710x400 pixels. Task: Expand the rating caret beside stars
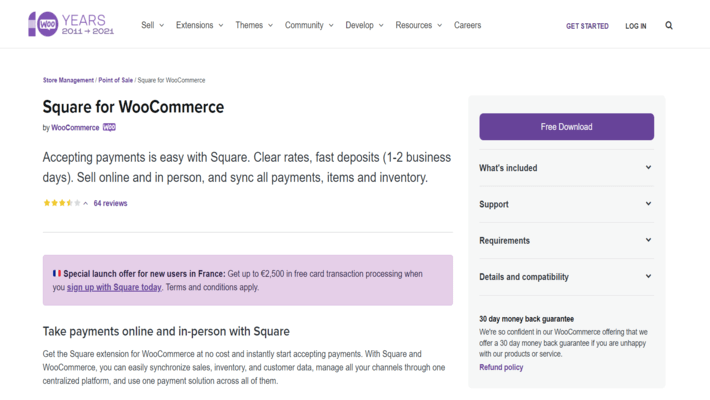coord(86,203)
